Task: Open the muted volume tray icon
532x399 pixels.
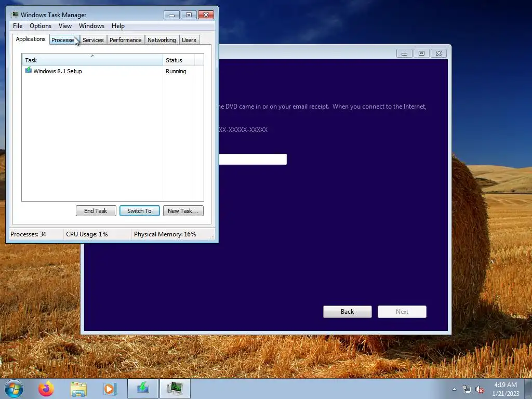Action: (x=480, y=390)
